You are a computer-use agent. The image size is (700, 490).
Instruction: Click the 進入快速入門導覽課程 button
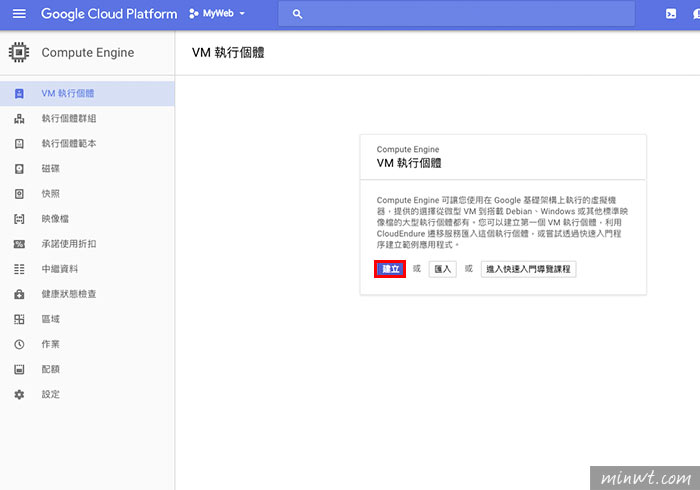tap(528, 269)
